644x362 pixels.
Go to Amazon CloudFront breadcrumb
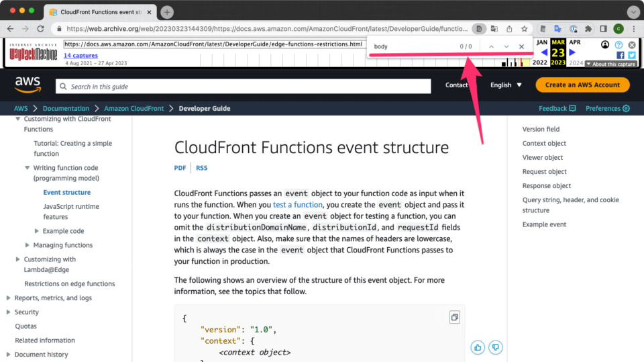(134, 108)
